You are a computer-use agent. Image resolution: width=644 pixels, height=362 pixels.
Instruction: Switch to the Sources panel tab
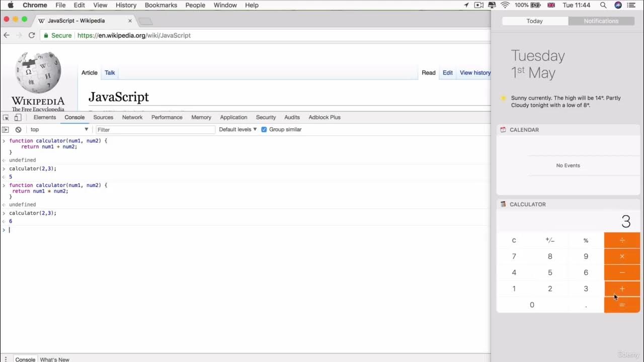(x=103, y=117)
